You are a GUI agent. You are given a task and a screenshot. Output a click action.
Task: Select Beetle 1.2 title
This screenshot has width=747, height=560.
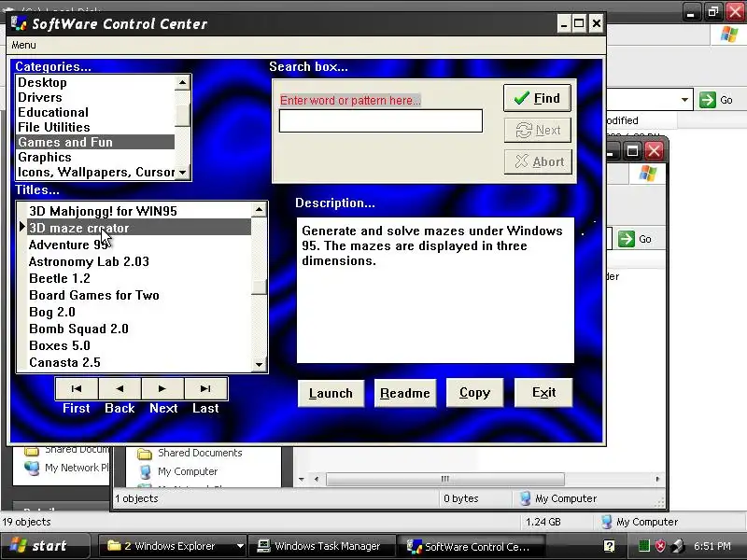139,278
